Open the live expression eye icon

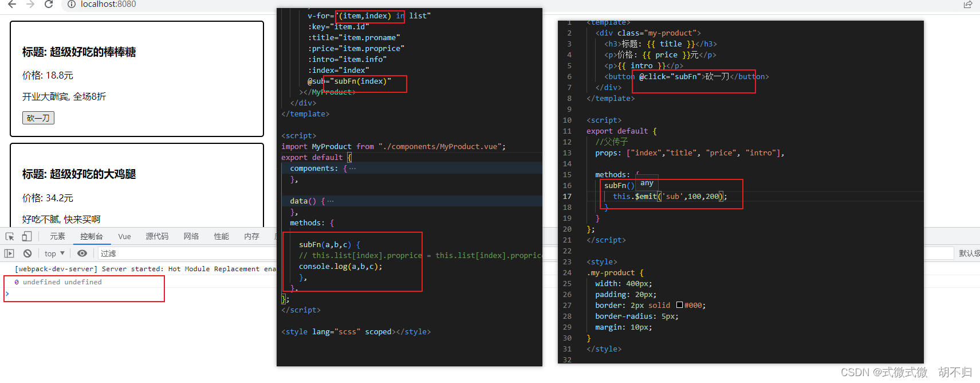(x=82, y=253)
